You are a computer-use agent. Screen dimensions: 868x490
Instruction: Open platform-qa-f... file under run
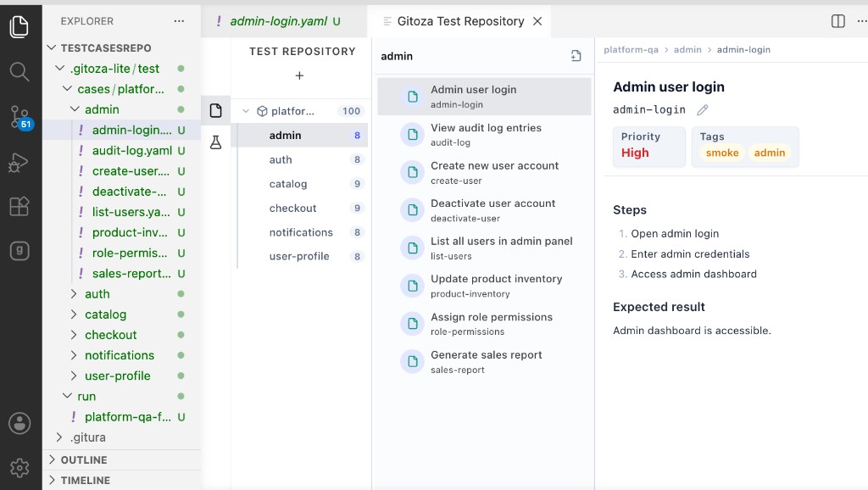121,417
